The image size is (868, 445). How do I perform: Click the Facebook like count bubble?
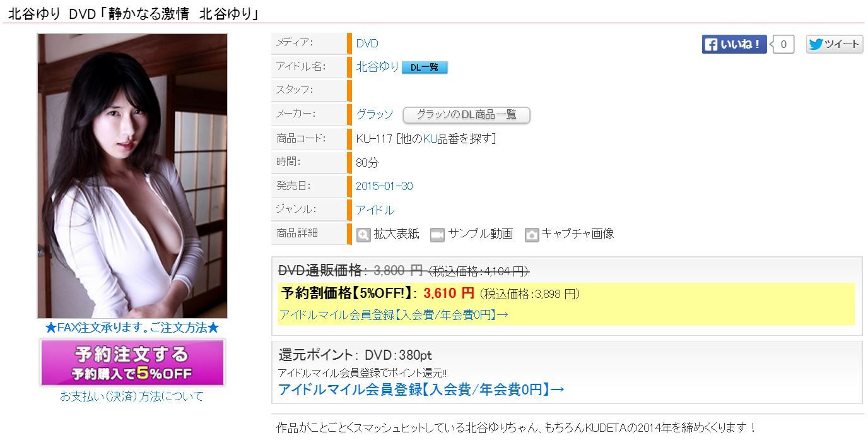click(783, 44)
